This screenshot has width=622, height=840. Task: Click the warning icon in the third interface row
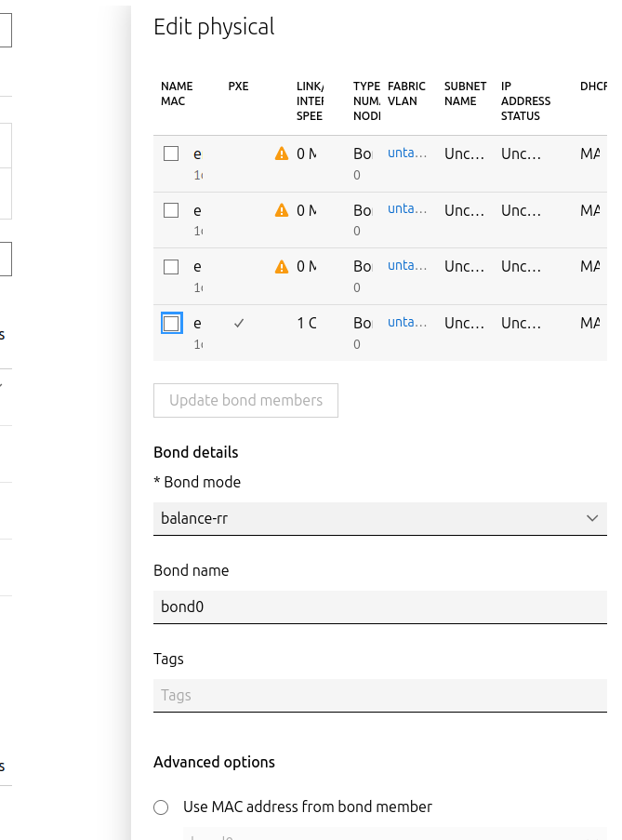point(282,267)
